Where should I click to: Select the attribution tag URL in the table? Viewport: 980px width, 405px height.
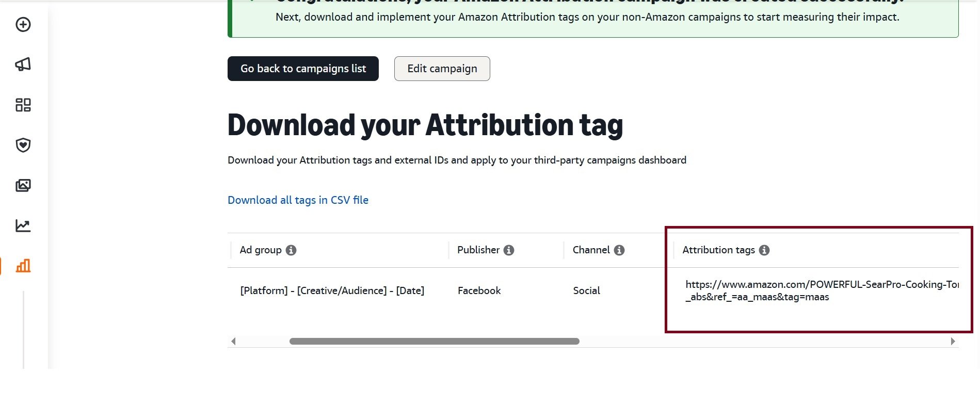click(x=821, y=290)
